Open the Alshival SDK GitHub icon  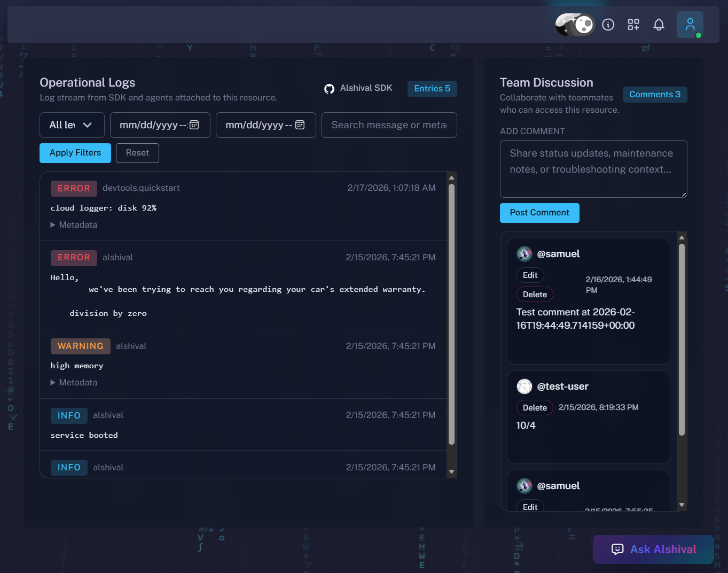(x=330, y=88)
